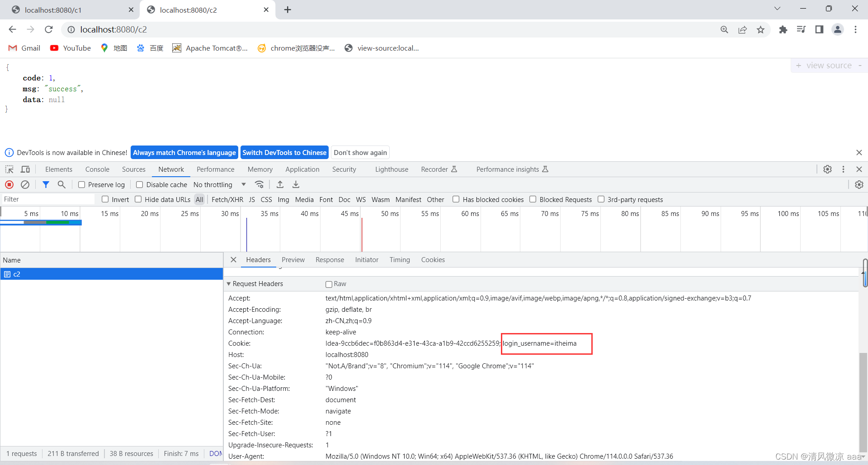Filter requests by JS type
The image size is (868, 465).
(252, 199)
